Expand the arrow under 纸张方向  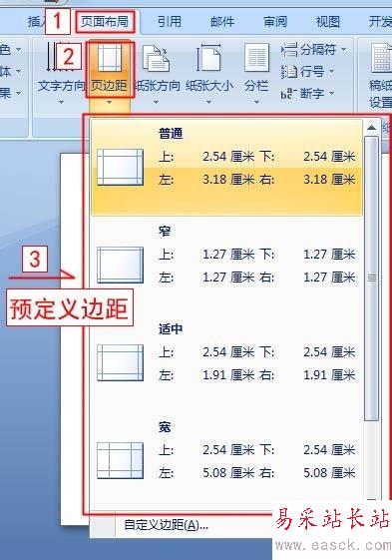(x=156, y=103)
